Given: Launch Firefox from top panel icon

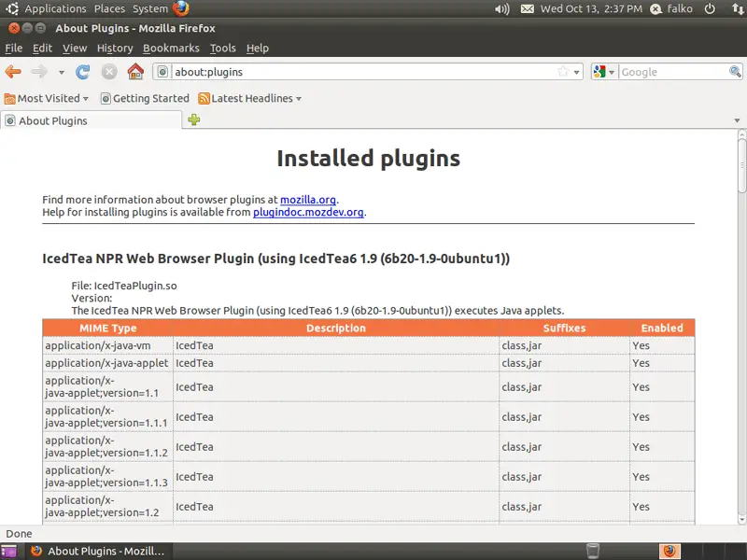Looking at the screenshot, I should [180, 8].
